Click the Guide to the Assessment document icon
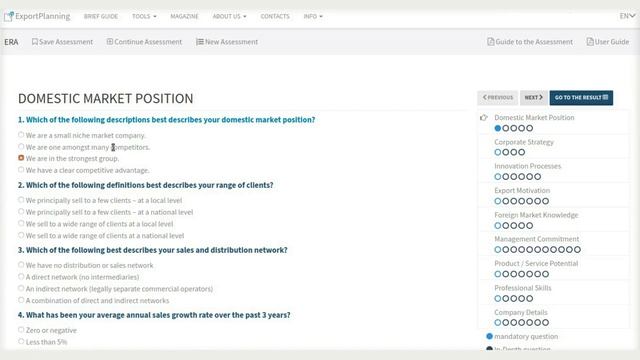Viewport: 640px width, 360px height. 491,42
